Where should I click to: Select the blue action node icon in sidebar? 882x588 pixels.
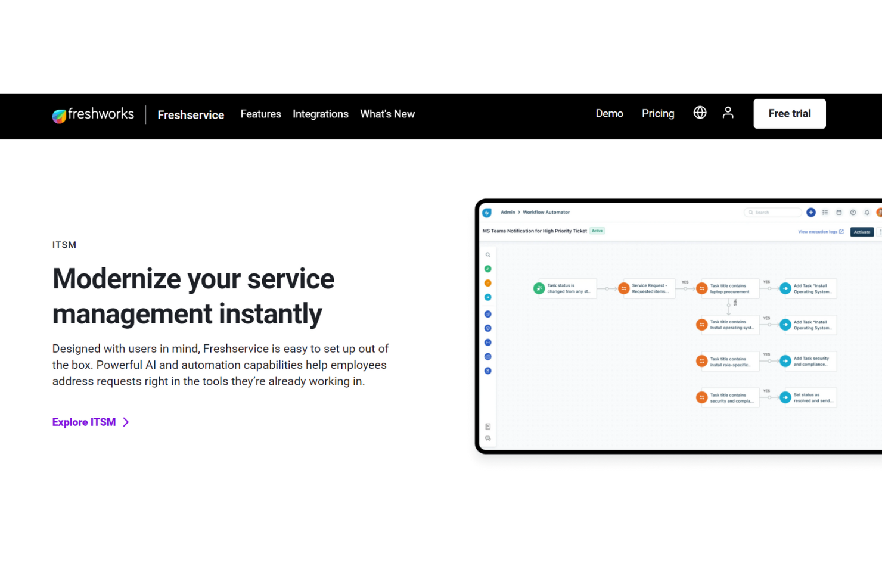point(487,298)
